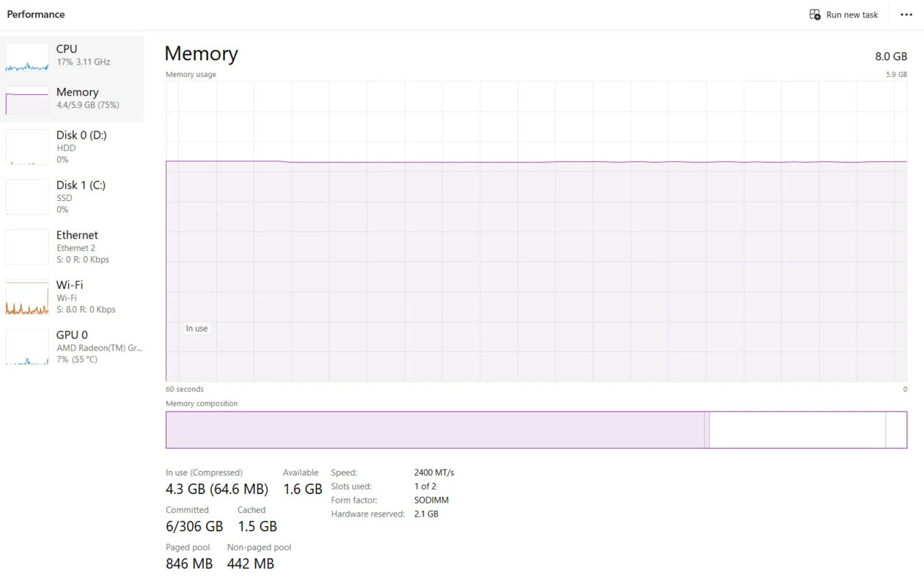Viewport: 924px width, 587px height.
Task: Click the Hardware reserved 2.1 GB value
Action: coord(426,514)
